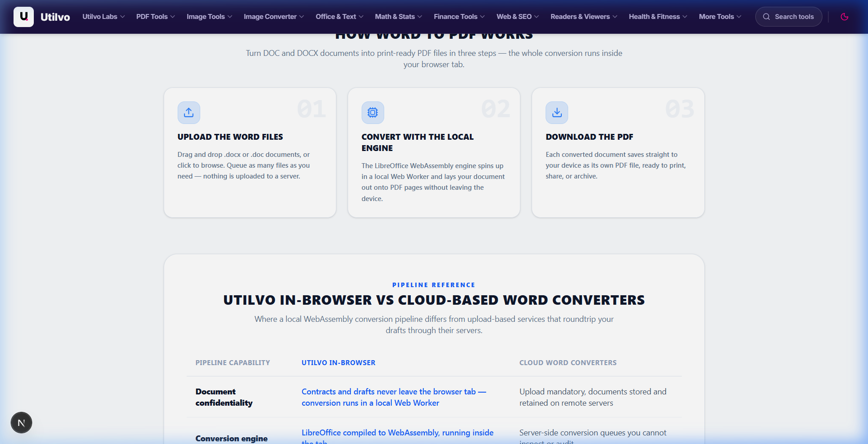Open the Finance Tools menu
This screenshot has height=444, width=868.
pos(459,17)
